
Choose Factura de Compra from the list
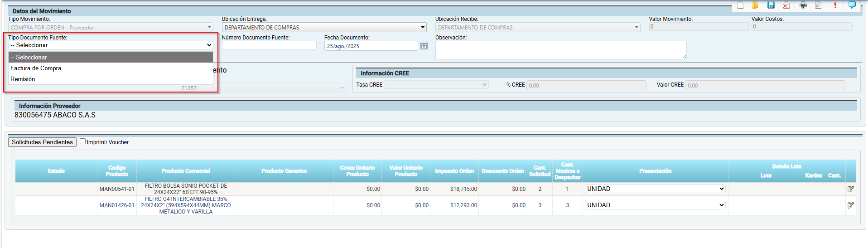(x=36, y=68)
